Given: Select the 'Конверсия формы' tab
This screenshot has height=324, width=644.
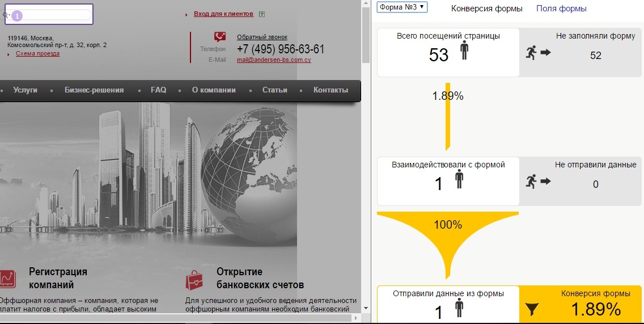Looking at the screenshot, I should 486,9.
